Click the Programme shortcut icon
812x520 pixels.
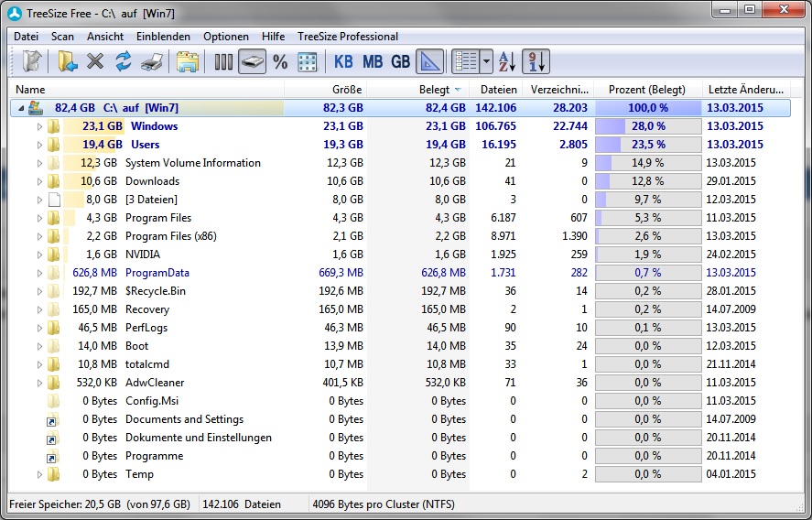pos(53,456)
